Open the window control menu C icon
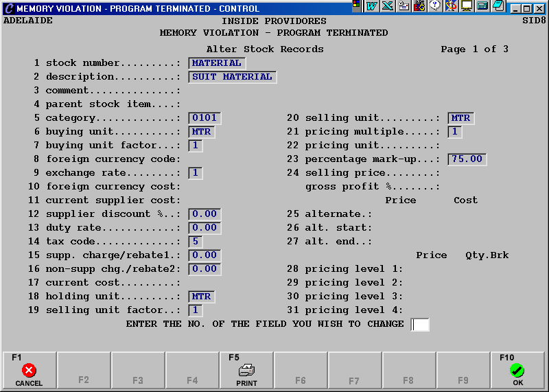Screen dimensions: 549x392 coord(8,8)
